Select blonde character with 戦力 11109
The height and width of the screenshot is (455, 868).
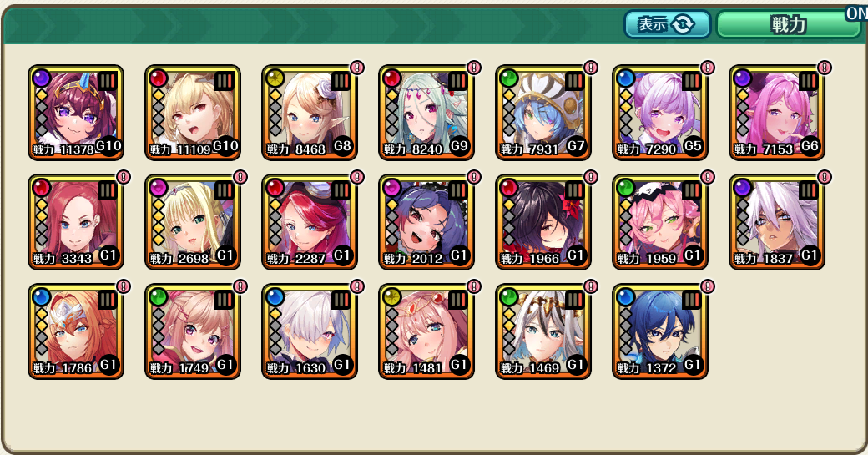click(193, 113)
